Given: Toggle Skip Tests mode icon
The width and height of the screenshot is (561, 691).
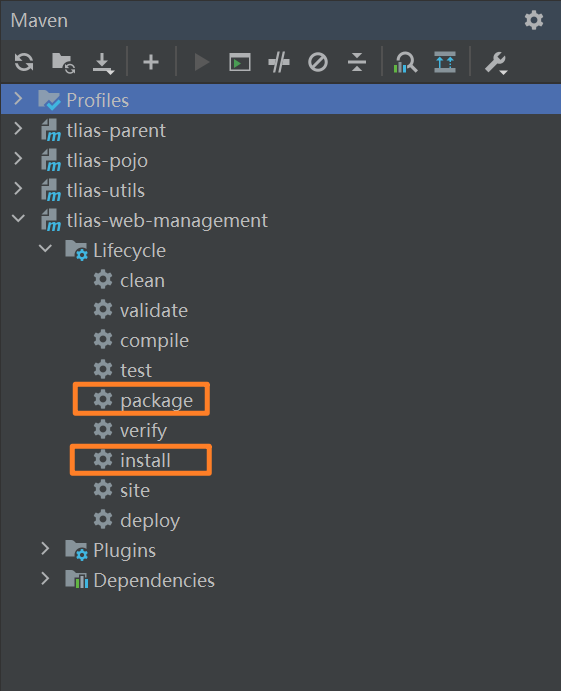Looking at the screenshot, I should 318,62.
